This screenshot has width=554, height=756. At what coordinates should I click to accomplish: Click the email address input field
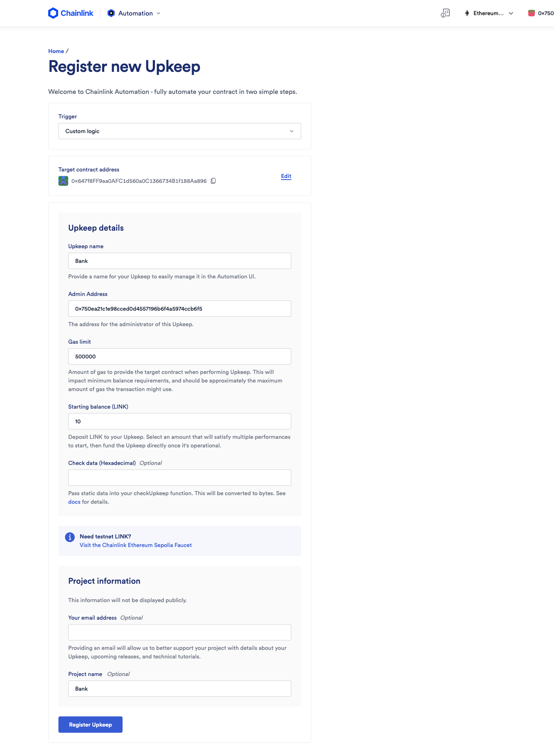[x=180, y=632]
